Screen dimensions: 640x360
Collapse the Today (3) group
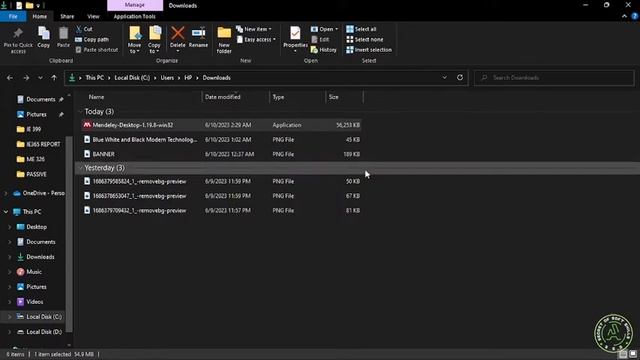point(80,111)
